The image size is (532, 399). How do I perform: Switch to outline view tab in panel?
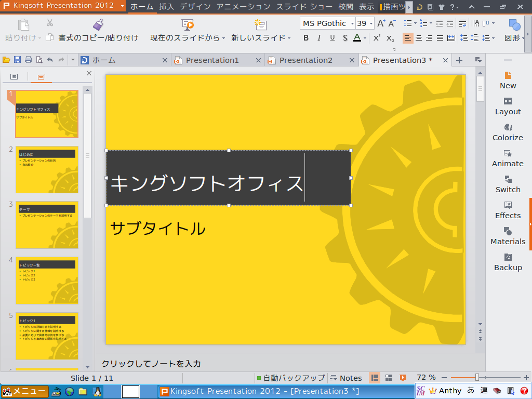point(14,77)
